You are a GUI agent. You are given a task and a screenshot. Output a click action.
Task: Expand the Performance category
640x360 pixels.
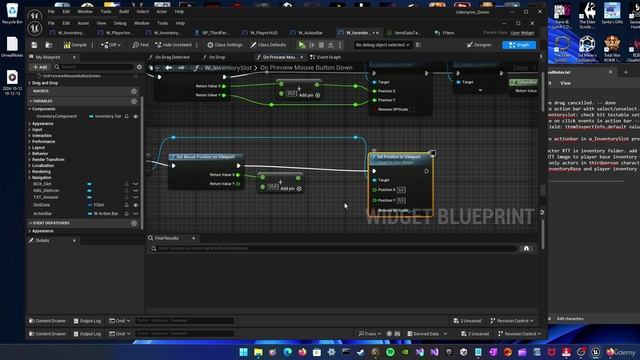(30, 142)
